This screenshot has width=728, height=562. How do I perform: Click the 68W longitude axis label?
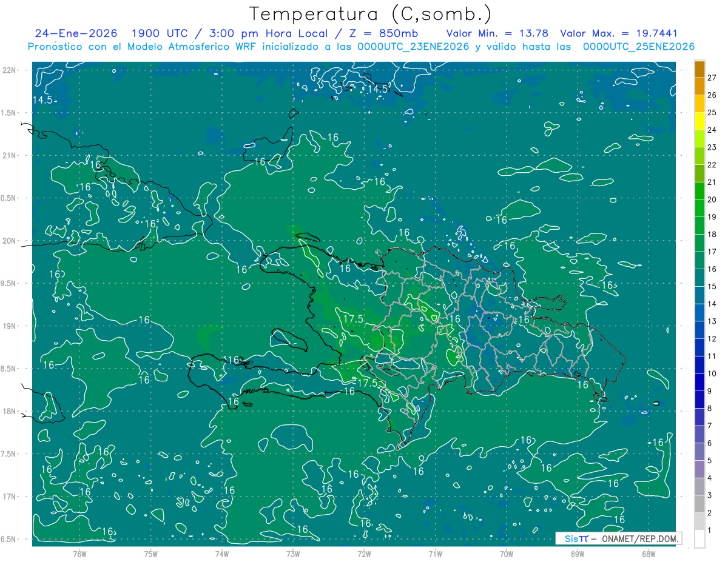(x=648, y=554)
